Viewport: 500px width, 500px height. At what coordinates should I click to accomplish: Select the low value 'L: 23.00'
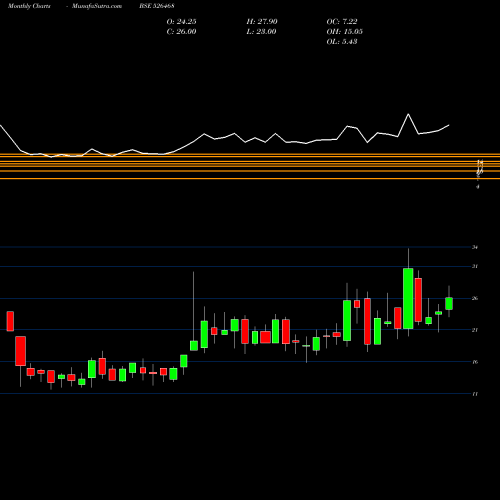tap(262, 32)
